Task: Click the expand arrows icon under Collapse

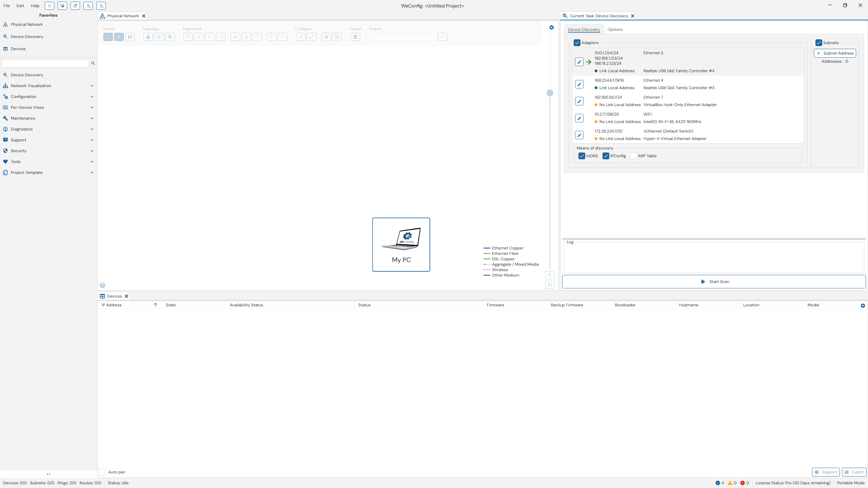Action: [312, 37]
